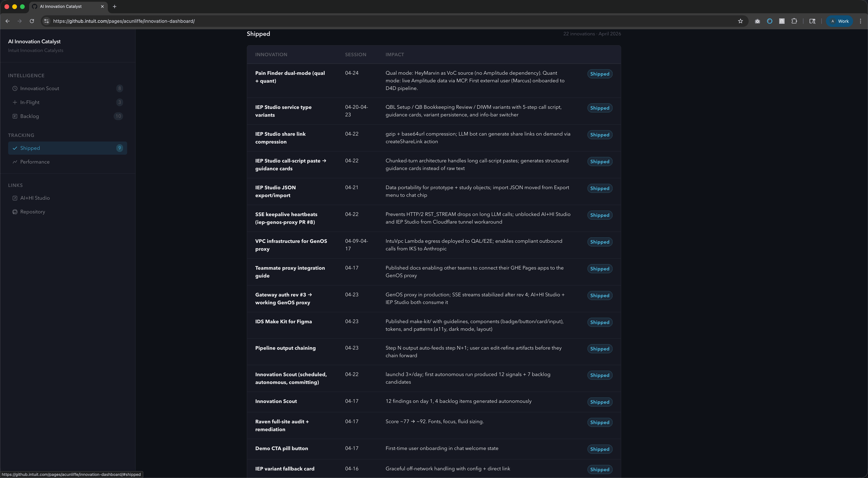Open Innovation Scout in sidebar
The image size is (868, 478).
[67, 88]
